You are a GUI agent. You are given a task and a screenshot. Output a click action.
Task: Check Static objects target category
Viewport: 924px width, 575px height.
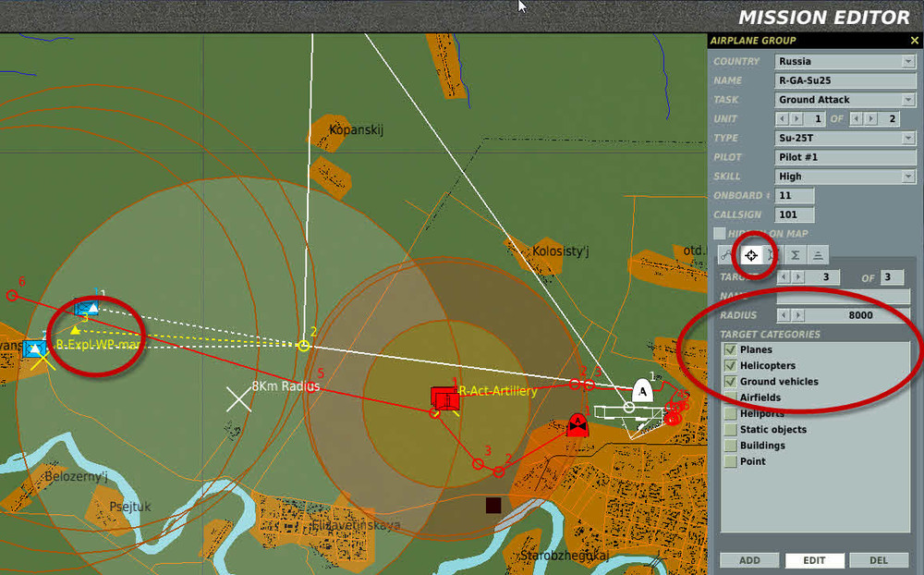click(731, 429)
